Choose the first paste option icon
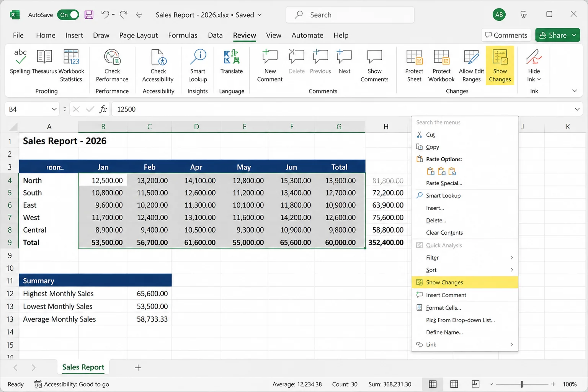Screen dimensions: 588x392 (x=431, y=171)
